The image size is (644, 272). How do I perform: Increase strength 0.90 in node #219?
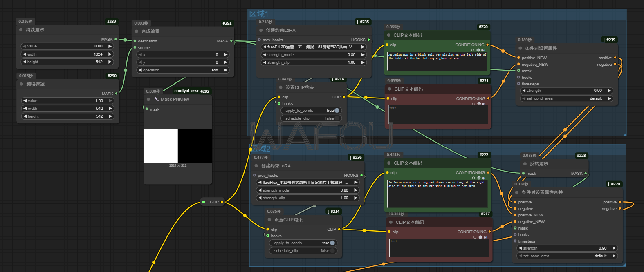click(610, 91)
